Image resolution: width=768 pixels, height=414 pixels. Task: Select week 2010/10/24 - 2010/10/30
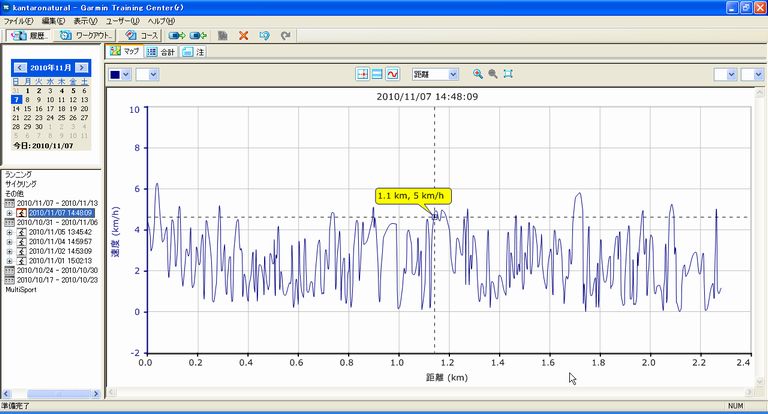click(57, 270)
